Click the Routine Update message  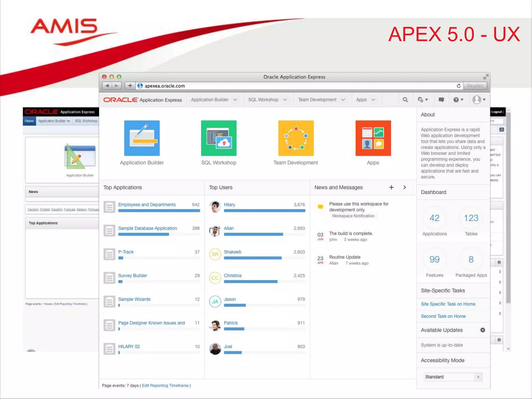click(345, 257)
